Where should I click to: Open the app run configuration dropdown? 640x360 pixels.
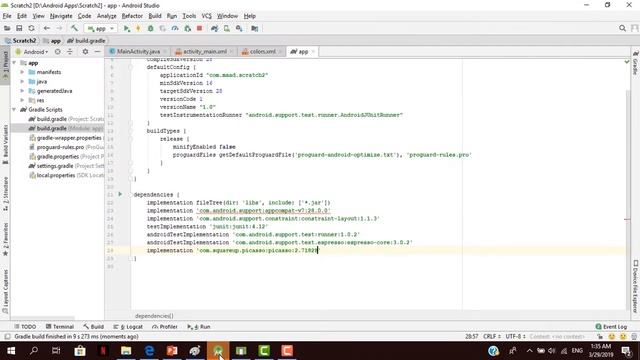[x=100, y=29]
